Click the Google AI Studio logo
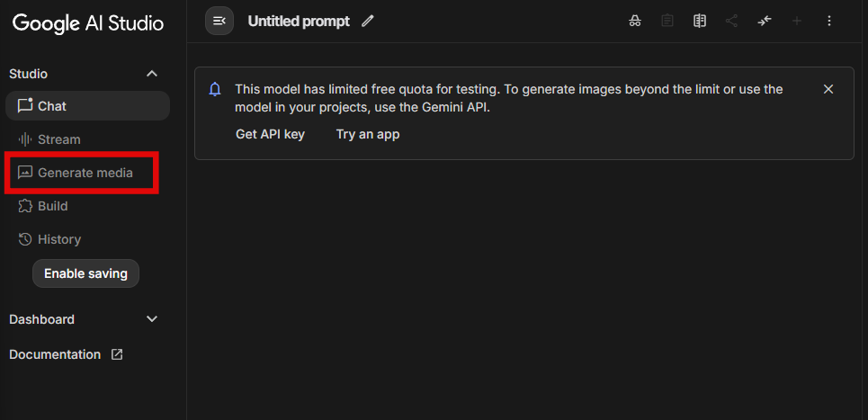This screenshot has width=868, height=420. tap(88, 22)
